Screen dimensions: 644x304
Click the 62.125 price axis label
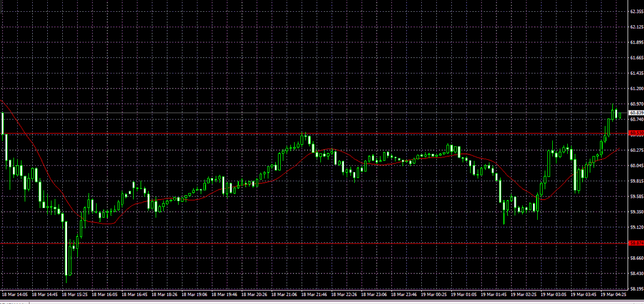click(636, 26)
